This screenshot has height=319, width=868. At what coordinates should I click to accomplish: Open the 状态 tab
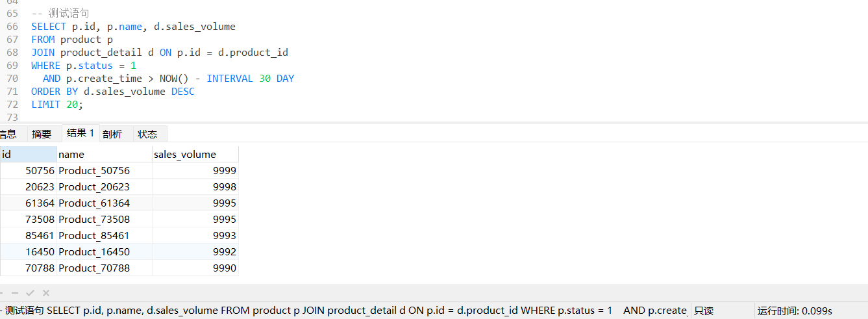coord(148,134)
